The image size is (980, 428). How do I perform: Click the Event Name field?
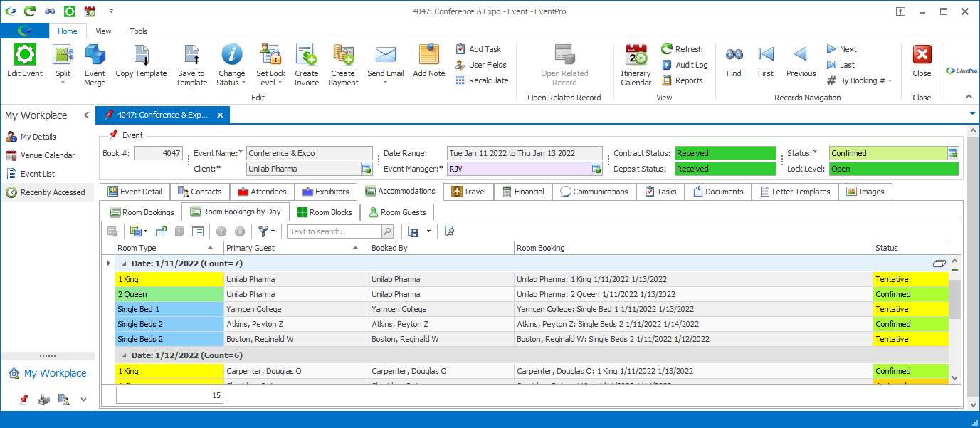click(309, 153)
